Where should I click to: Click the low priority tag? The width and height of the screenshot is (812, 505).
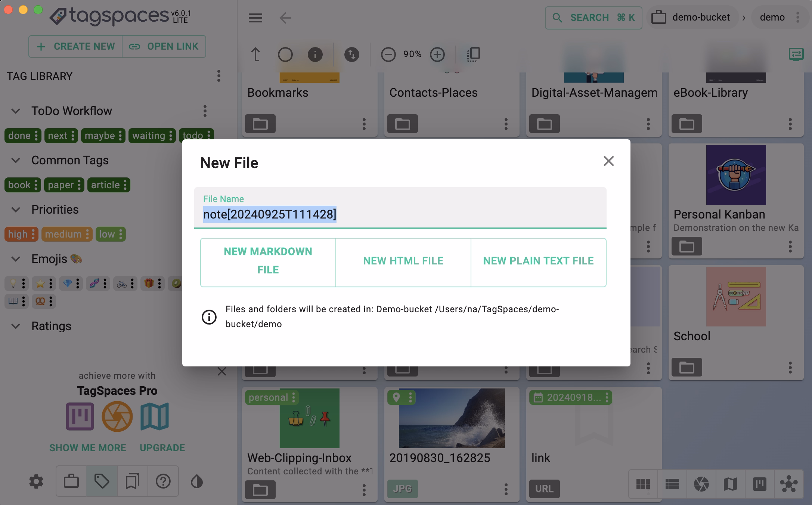point(110,234)
